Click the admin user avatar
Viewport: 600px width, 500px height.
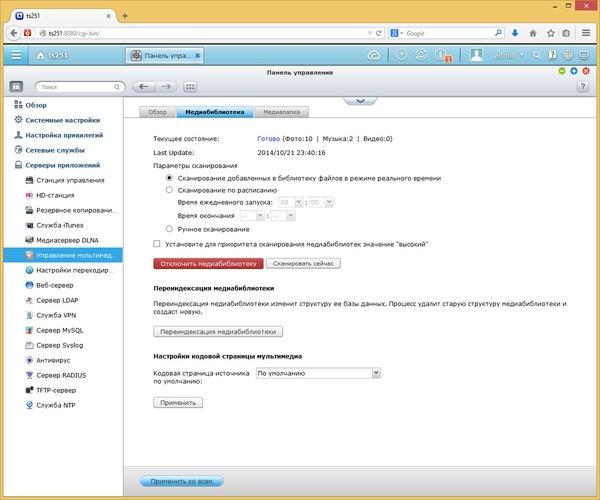476,55
